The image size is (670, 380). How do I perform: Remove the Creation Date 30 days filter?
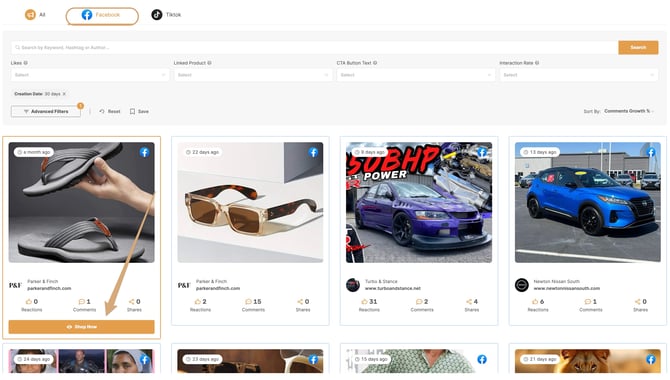point(64,94)
